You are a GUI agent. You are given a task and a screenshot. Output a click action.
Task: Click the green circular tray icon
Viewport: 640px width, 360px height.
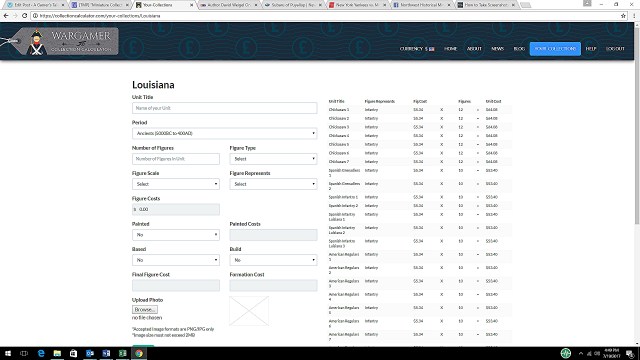pos(566,353)
